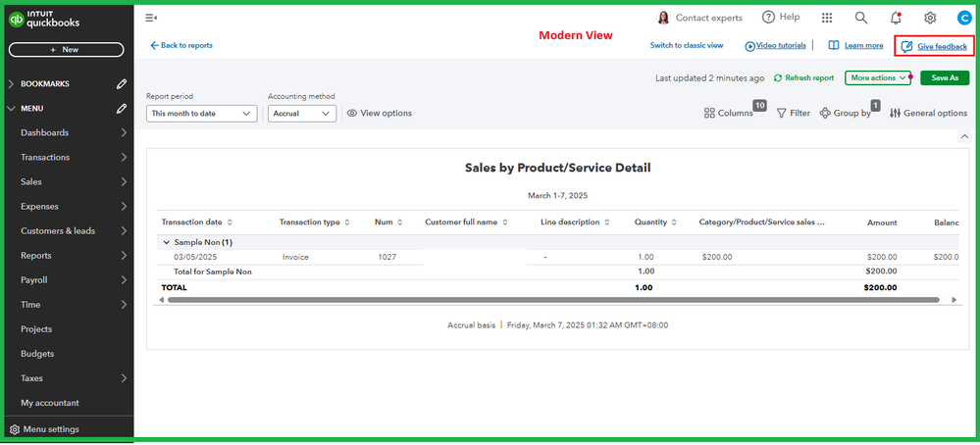Viewport: 980px width, 445px height.
Task: Click the Refresh report icon
Action: 778,78
